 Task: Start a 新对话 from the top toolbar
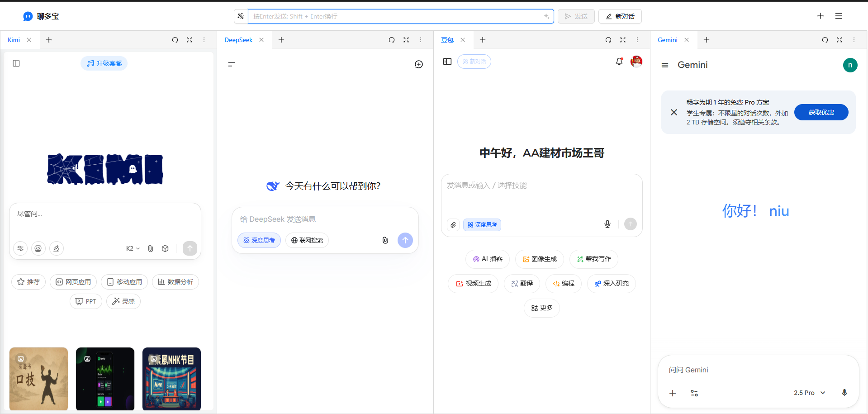620,16
